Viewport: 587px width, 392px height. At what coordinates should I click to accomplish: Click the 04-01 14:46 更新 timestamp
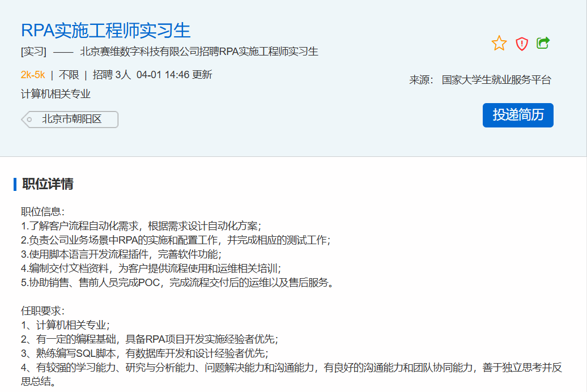click(x=174, y=75)
